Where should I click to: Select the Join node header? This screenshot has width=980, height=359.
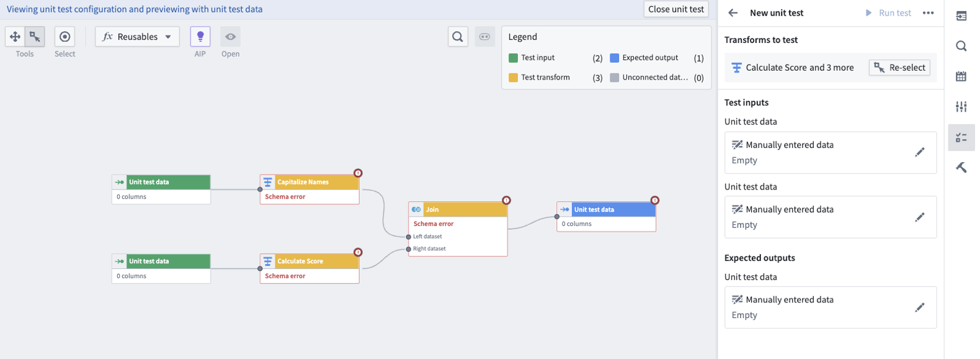point(458,209)
